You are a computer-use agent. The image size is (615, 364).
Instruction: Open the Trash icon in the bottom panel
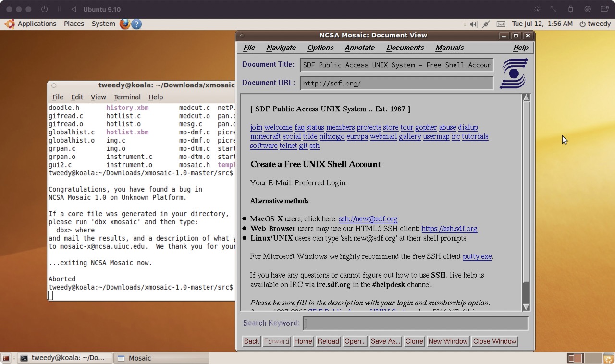(x=608, y=358)
